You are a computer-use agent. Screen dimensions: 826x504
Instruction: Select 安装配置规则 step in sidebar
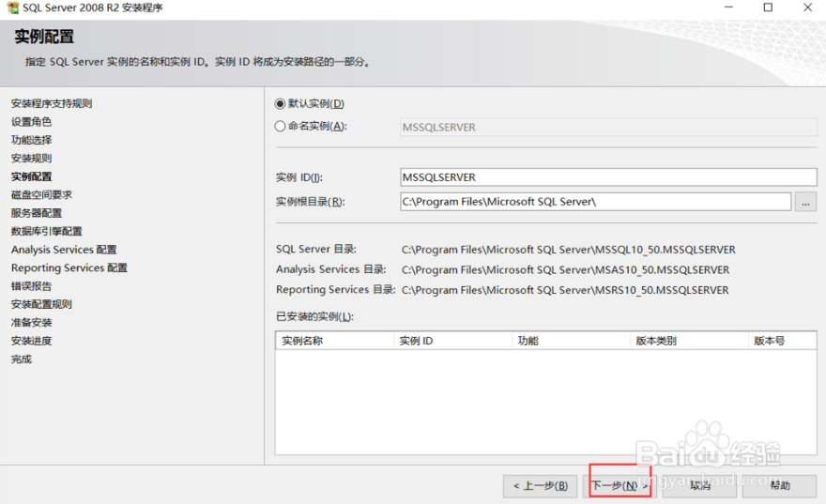pos(41,304)
